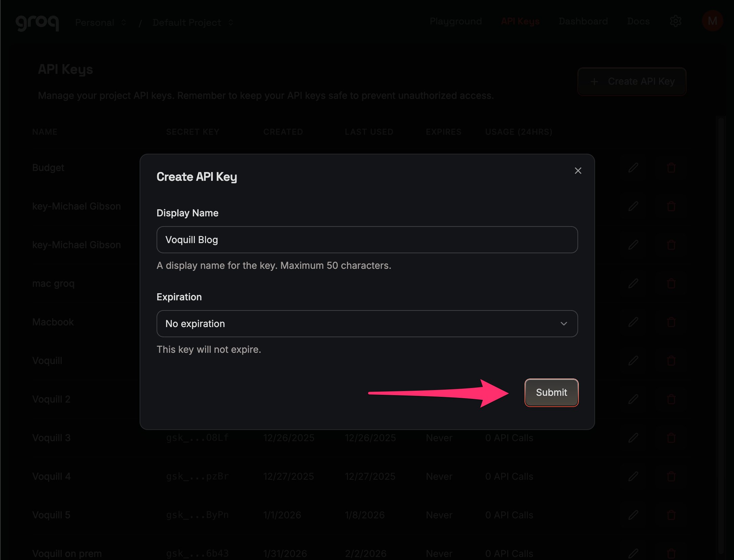Open the Expiration dropdown showing No expiration
734x560 pixels.
[367, 324]
